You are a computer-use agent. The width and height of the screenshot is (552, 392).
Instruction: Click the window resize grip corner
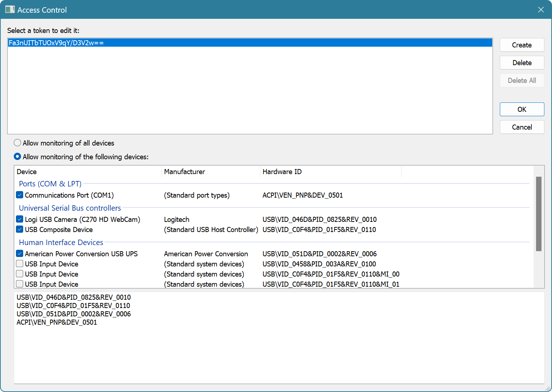548,388
